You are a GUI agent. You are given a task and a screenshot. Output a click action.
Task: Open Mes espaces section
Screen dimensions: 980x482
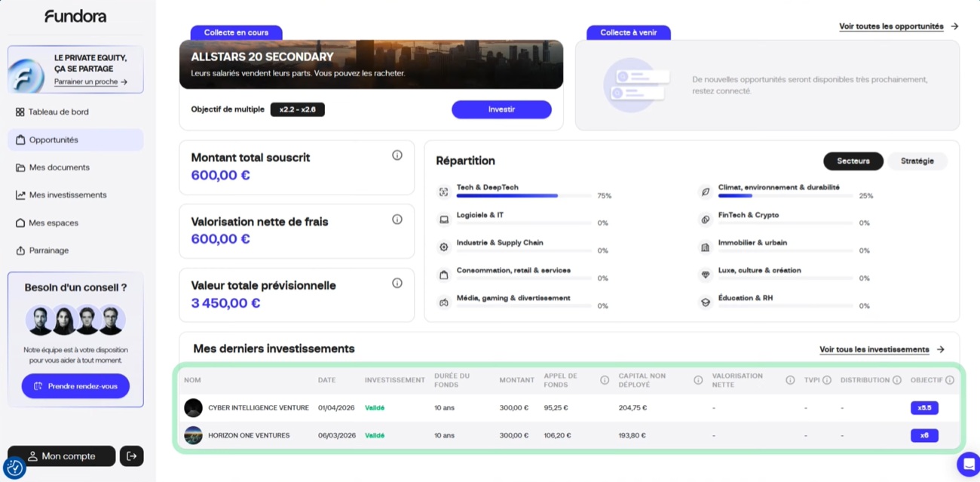pos(75,223)
